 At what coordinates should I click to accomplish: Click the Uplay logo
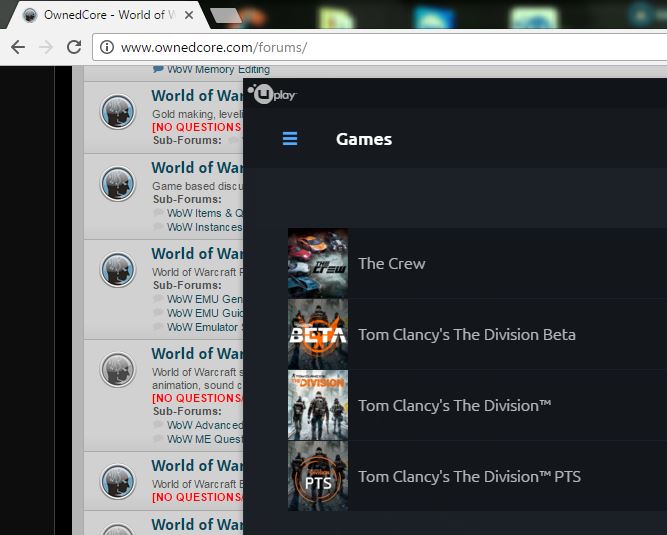point(271,94)
